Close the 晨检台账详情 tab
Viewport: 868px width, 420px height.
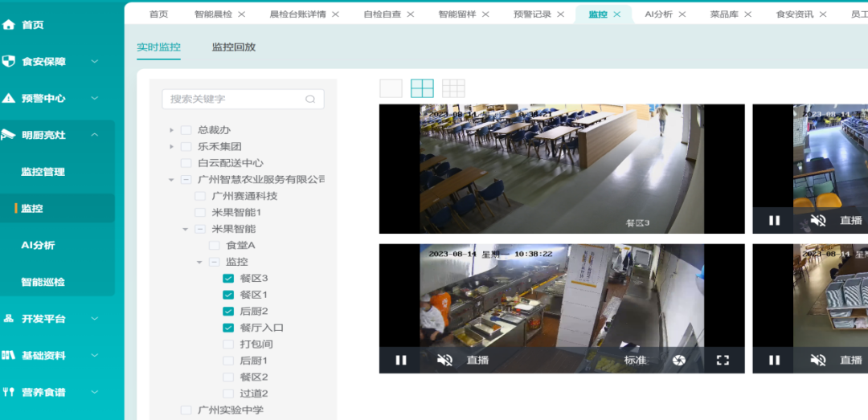coord(335,14)
